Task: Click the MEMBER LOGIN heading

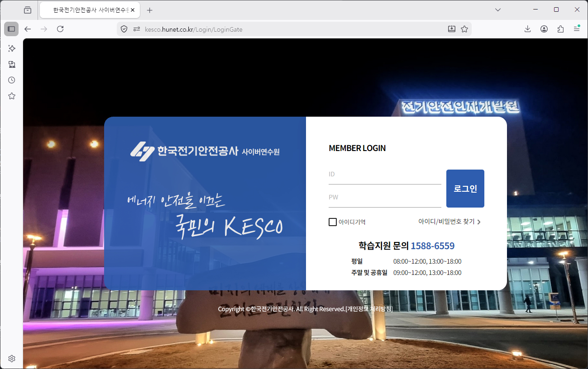Action: (357, 148)
